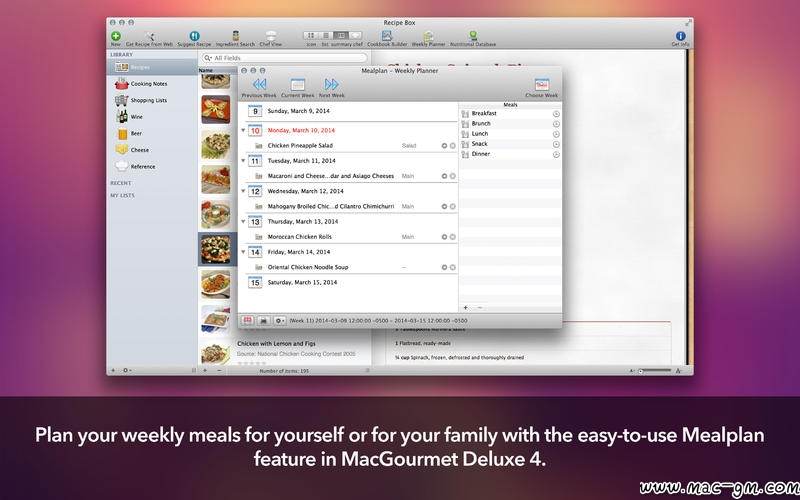Viewport: 800px width, 500px height.
Task: Select highlighted recipe thumbnail in list
Action: [216, 249]
